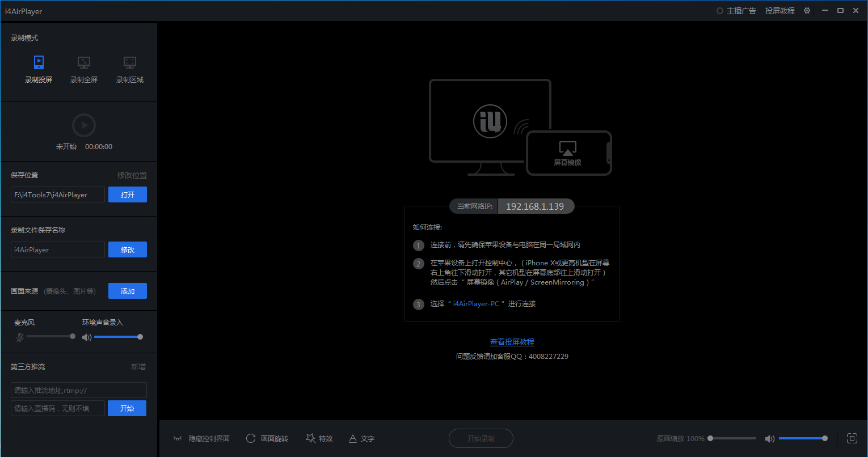Click the play button above 未开始

tap(84, 125)
